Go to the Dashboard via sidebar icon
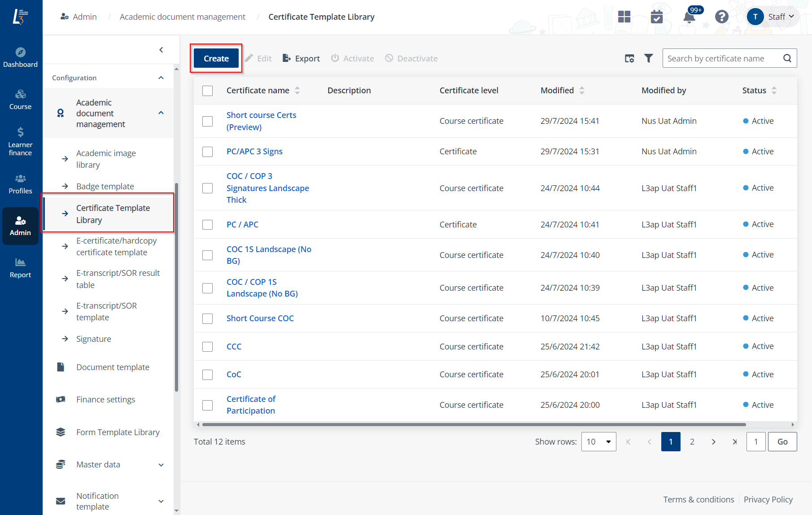Viewport: 812px width, 515px height. pyautogui.click(x=21, y=57)
